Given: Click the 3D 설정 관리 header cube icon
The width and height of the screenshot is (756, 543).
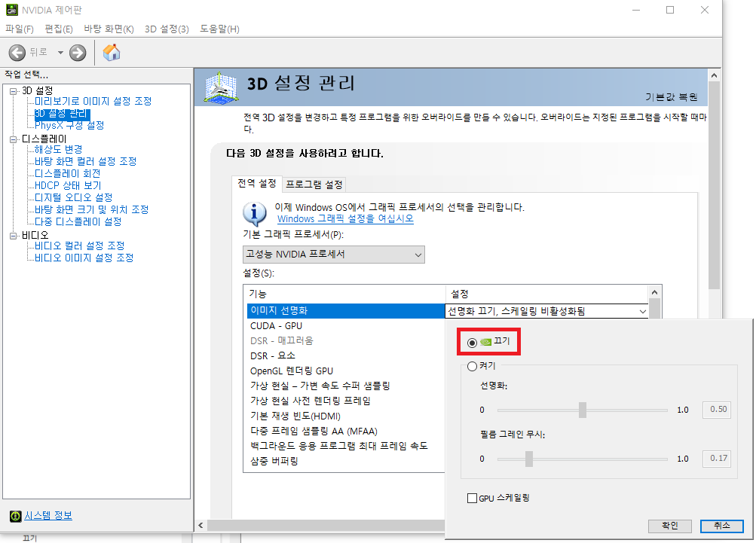Looking at the screenshot, I should (221, 87).
